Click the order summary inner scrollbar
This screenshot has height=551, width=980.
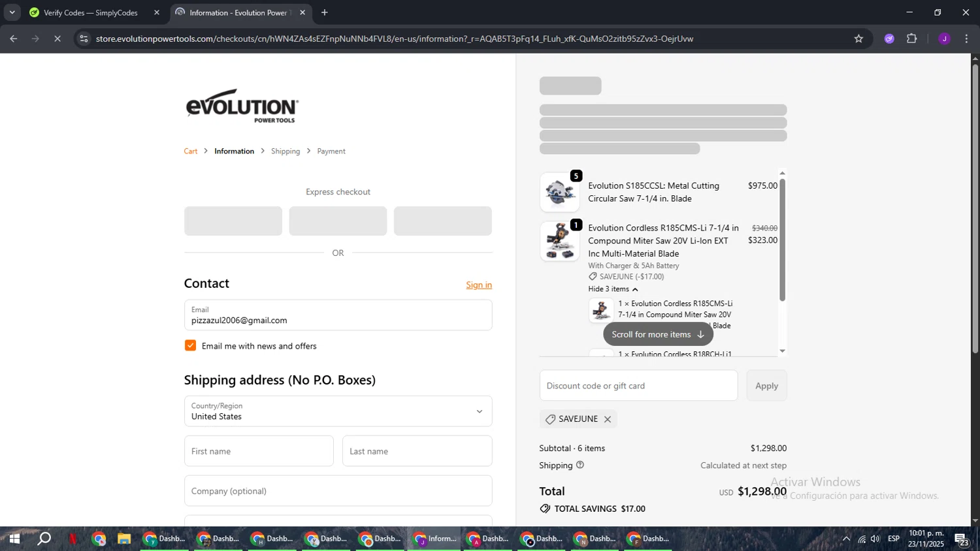point(782,240)
